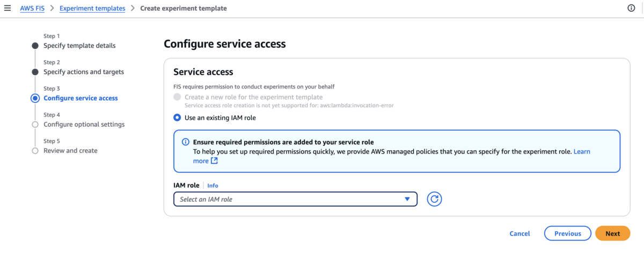Open the hamburger navigation menu

pyautogui.click(x=8, y=8)
